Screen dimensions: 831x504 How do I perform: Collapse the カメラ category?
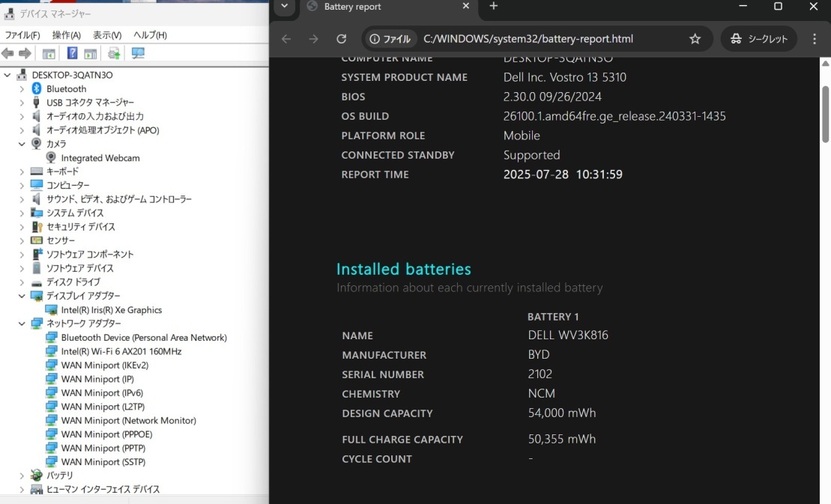point(22,144)
